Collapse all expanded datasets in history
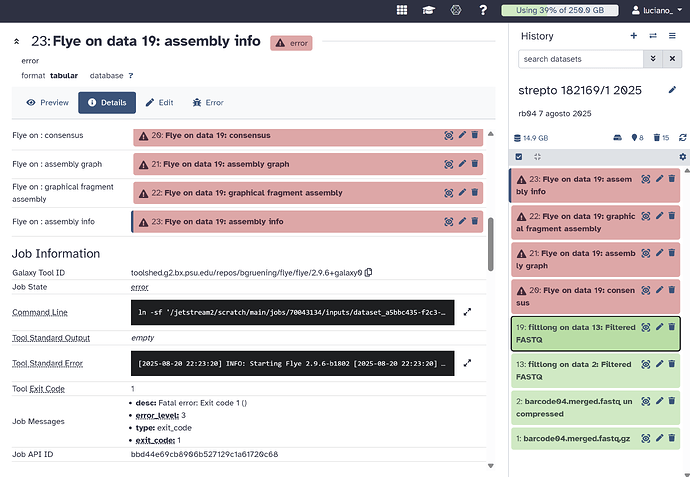This screenshot has height=477, width=690. click(537, 157)
